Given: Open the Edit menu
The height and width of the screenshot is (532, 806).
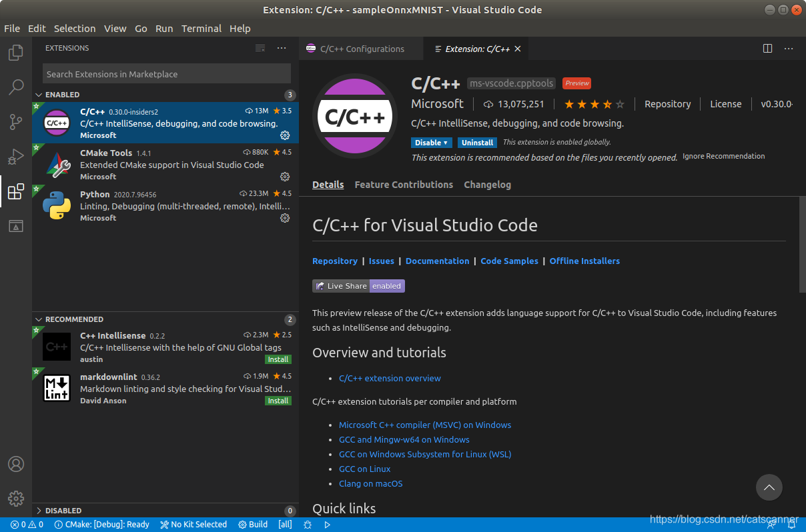Looking at the screenshot, I should click(37, 29).
